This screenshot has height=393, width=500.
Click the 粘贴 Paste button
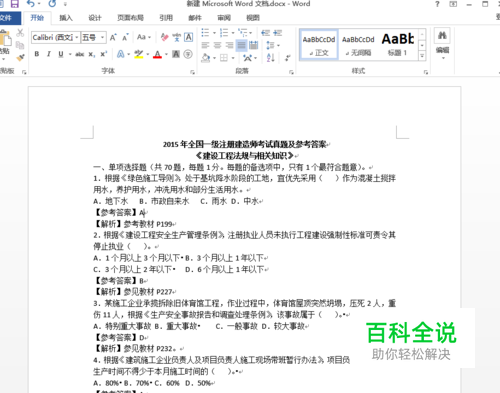tap(5, 45)
